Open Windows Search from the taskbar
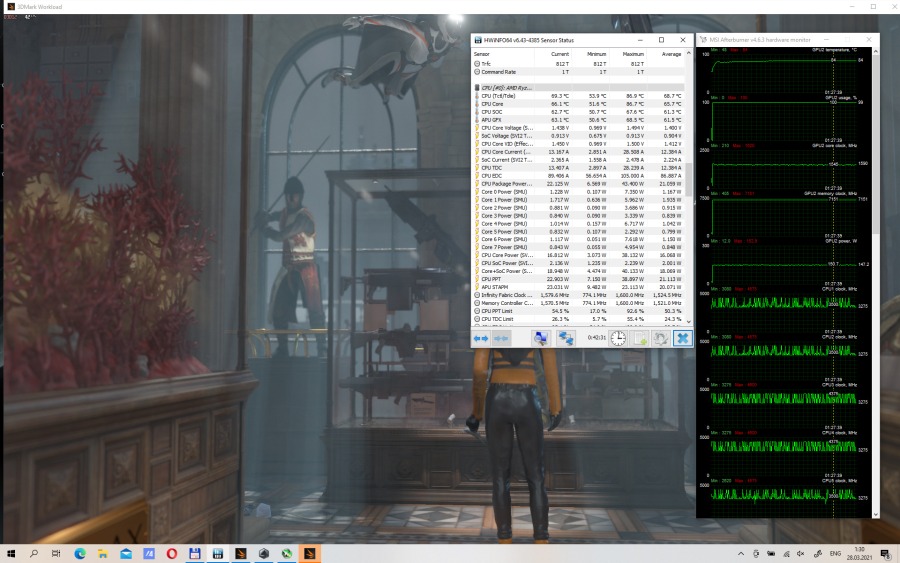 click(x=34, y=554)
